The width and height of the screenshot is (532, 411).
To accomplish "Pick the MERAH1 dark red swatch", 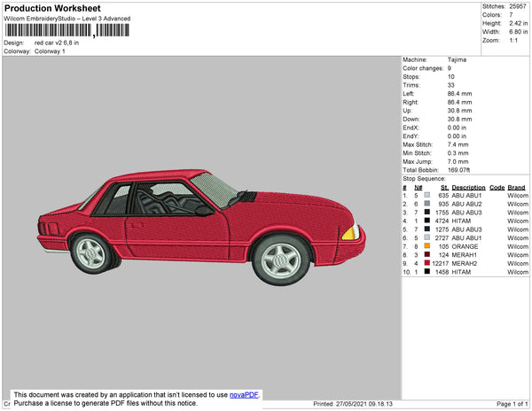I will [x=426, y=254].
